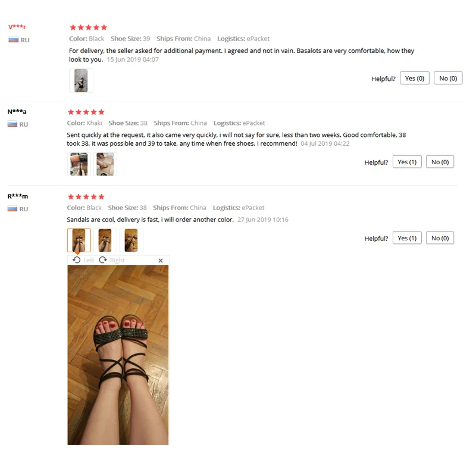The width and height of the screenshot is (476, 476).
Task: Open N***a's first review photo thumbnail
Action: [x=79, y=164]
